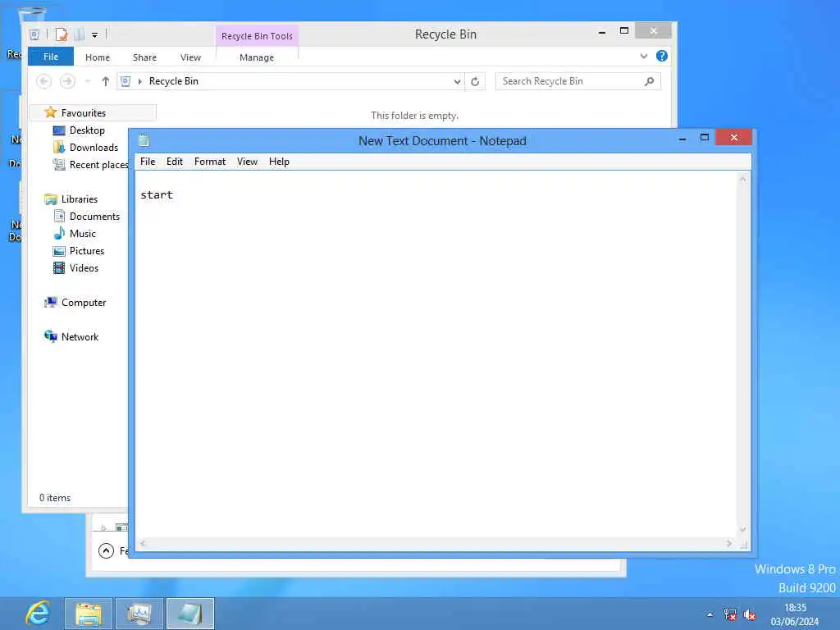Click the Fewer details arrow in Task Manager
The height and width of the screenshot is (630, 840).
106,550
